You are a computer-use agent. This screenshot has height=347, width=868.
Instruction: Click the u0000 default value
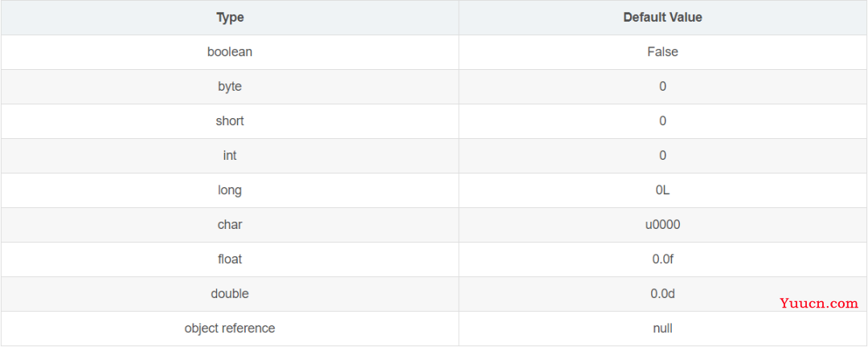pyautogui.click(x=662, y=225)
